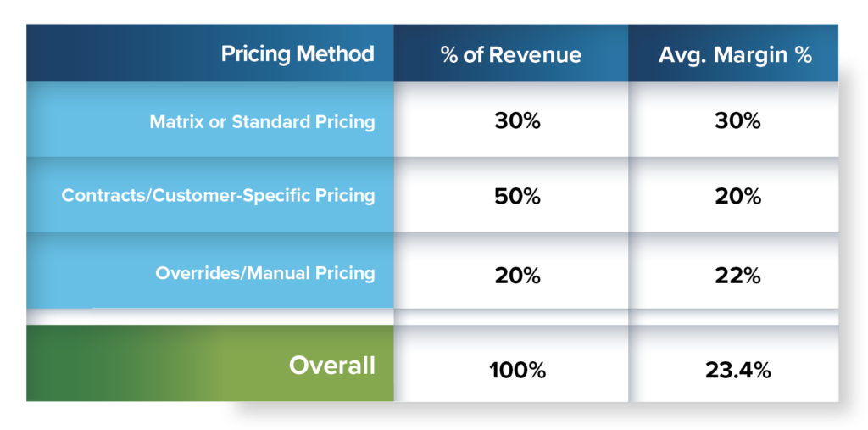Select the Contracts/Customer-Specific Pricing row label
The width and height of the screenshot is (868, 430).
210,195
